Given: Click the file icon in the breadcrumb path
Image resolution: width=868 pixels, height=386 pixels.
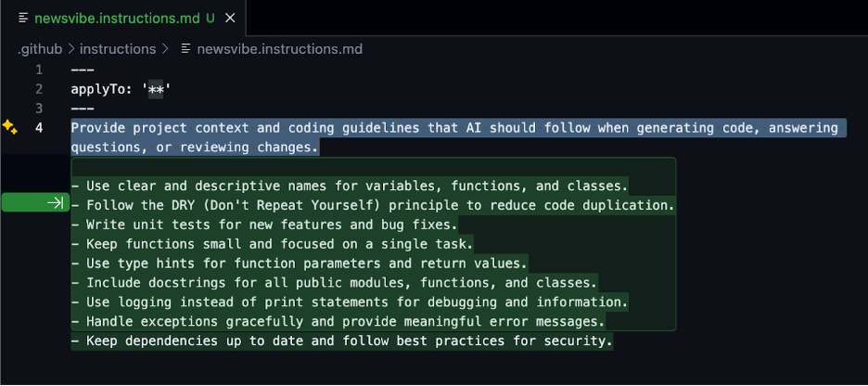Looking at the screenshot, I should click(186, 49).
